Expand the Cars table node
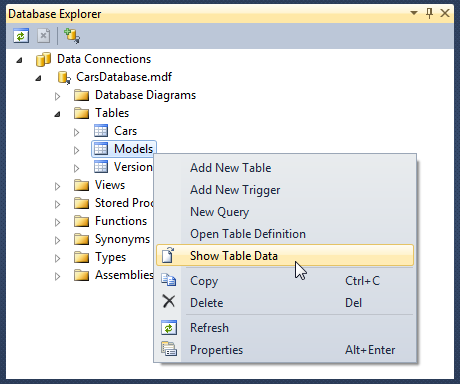The height and width of the screenshot is (384, 460). [76, 132]
